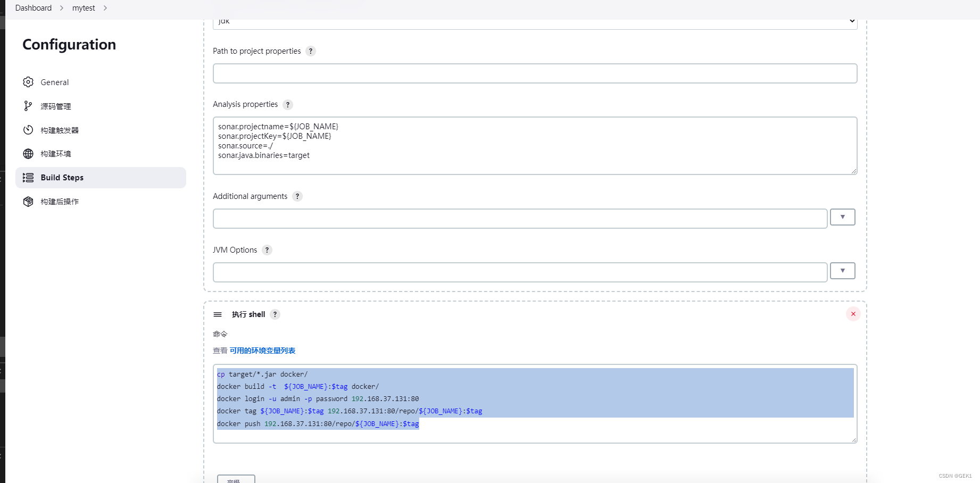980x483 pixels.
Task: Click the General gear icon
Action: pyautogui.click(x=28, y=82)
